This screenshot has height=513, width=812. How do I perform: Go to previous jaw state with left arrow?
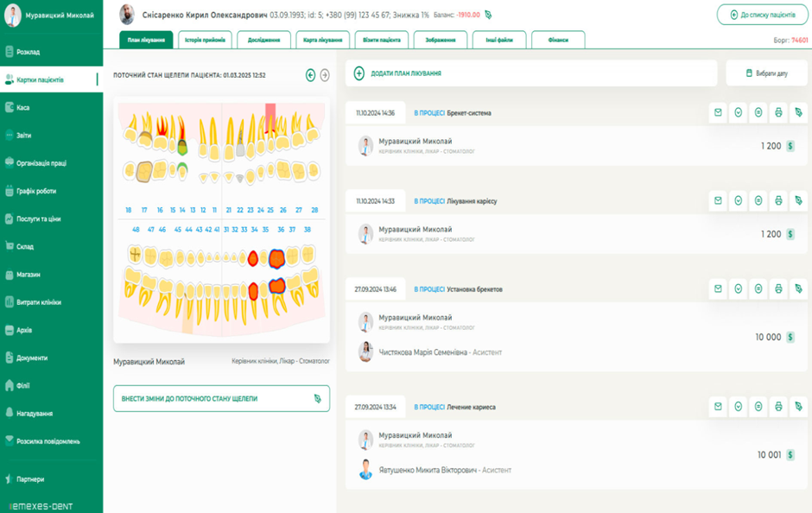pos(311,75)
